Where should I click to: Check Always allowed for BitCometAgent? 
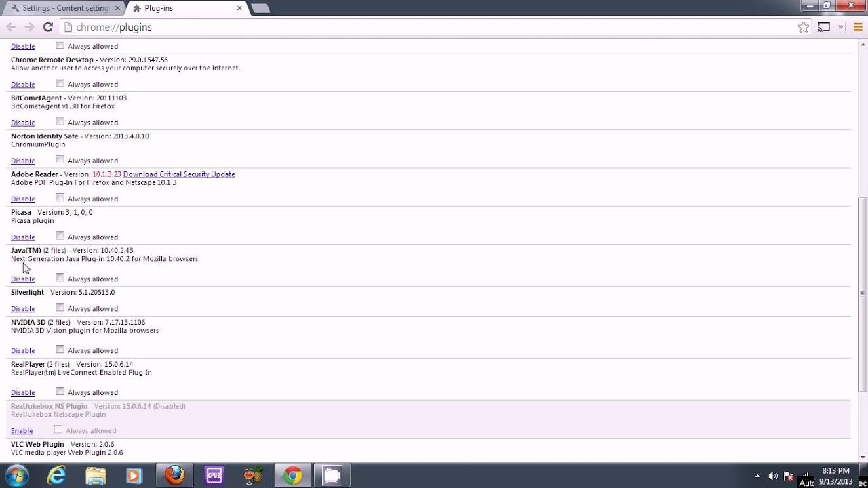(60, 121)
